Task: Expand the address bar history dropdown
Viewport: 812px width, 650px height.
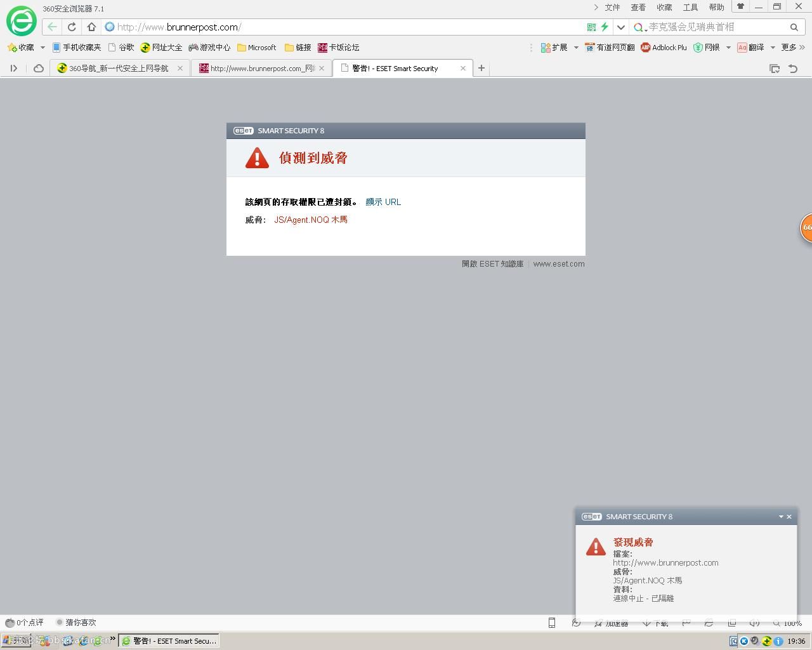Action: [x=620, y=27]
